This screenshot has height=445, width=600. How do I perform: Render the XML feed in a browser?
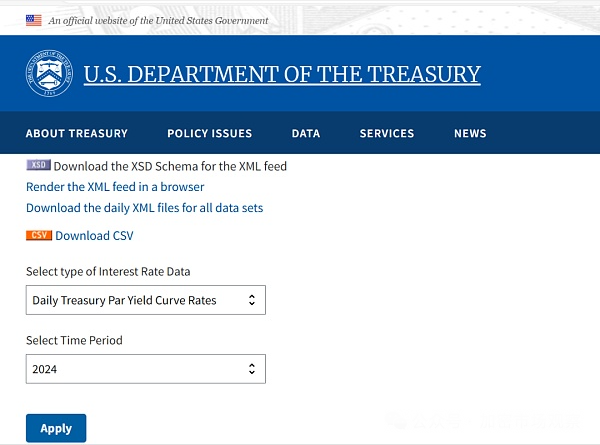(115, 187)
